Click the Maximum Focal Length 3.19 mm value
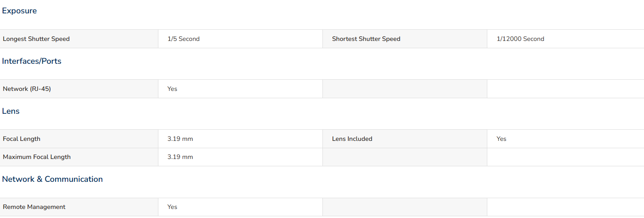Image resolution: width=644 pixels, height=218 pixels. coord(180,157)
